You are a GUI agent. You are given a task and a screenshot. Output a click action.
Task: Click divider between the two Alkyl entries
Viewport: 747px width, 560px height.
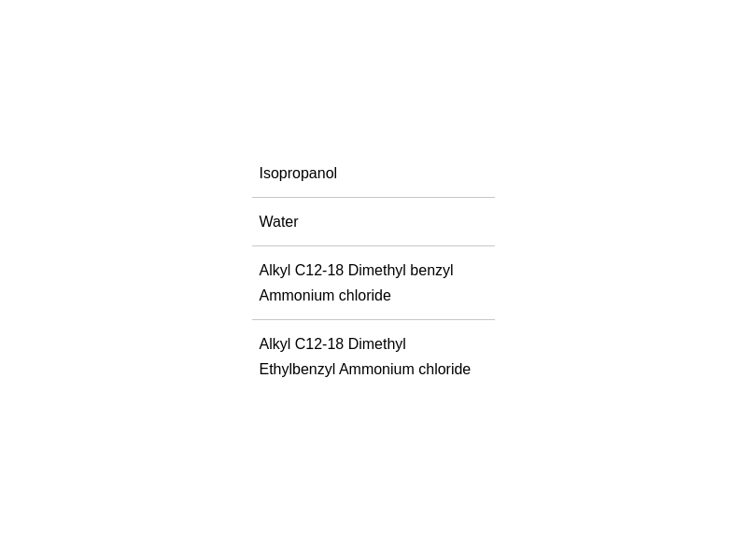(373, 319)
